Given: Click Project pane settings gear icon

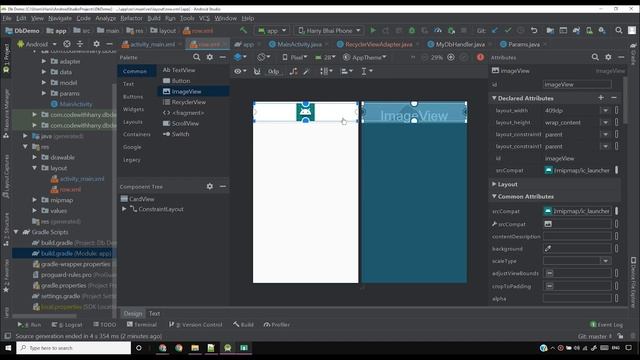Looking at the screenshot, I should pyautogui.click(x=96, y=44).
